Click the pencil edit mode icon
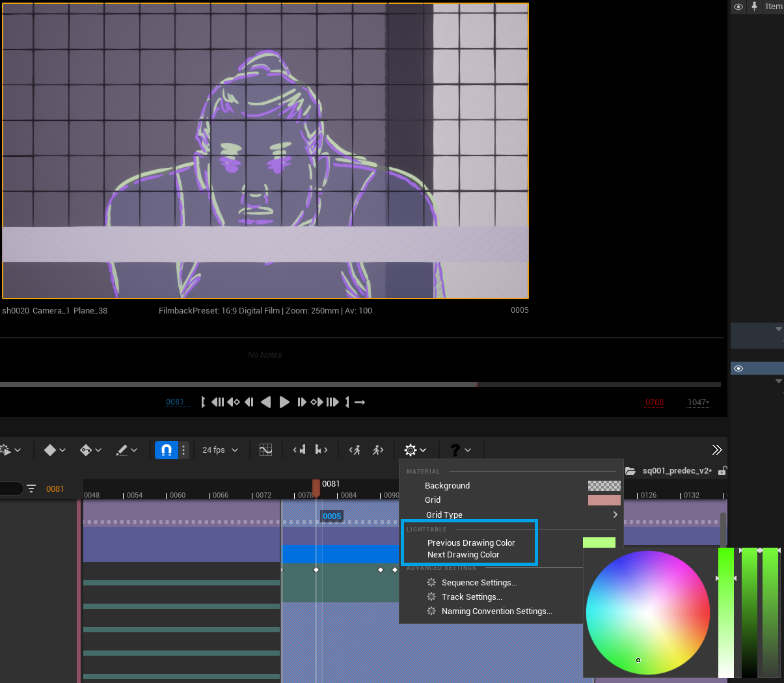Screen dimensions: 784x683 pos(122,449)
